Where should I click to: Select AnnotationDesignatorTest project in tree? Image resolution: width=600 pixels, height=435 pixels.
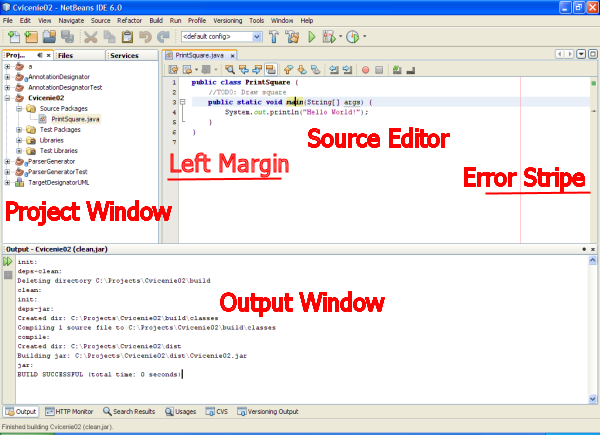point(65,88)
